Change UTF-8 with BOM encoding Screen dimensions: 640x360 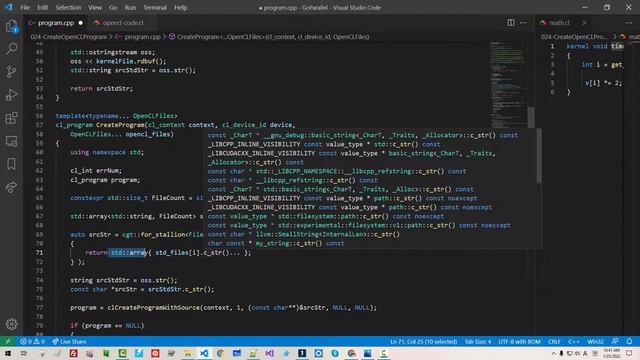pyautogui.click(x=519, y=341)
